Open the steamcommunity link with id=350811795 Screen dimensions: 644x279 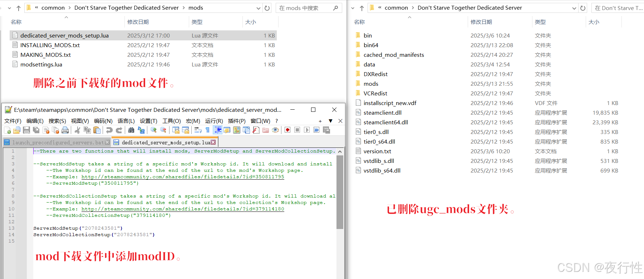tap(183, 177)
